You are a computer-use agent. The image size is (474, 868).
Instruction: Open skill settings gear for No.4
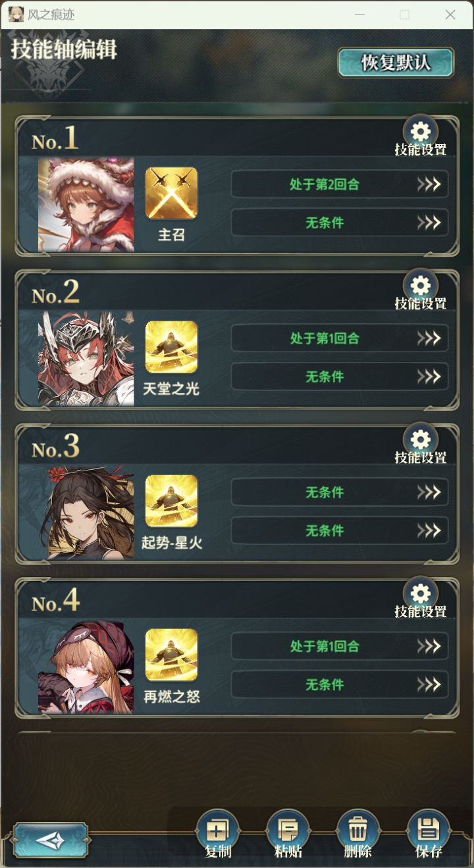[x=420, y=594]
